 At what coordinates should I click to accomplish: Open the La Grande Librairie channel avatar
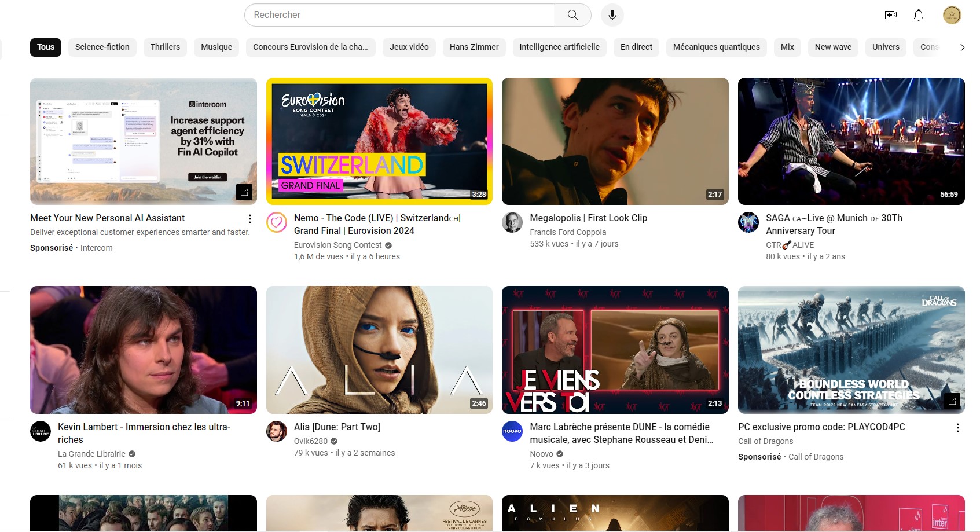[x=41, y=431]
